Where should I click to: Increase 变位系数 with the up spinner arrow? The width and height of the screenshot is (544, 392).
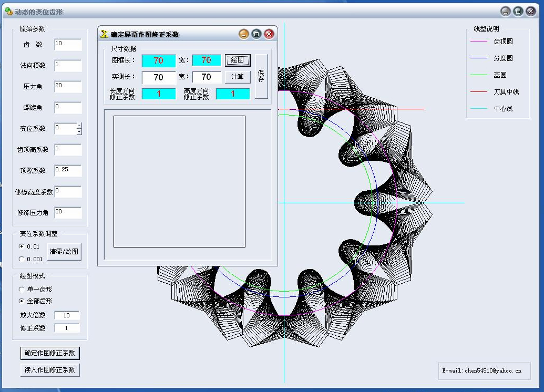(x=79, y=126)
